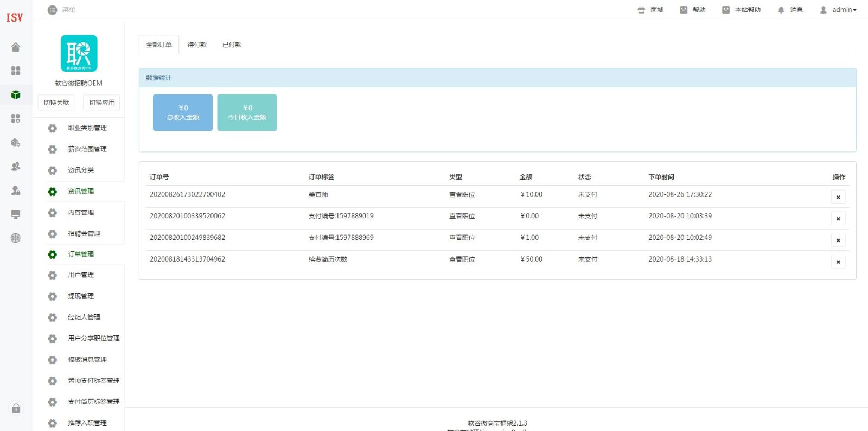868x431 pixels.
Task: Go to the home icon in left rail
Action: tap(16, 47)
